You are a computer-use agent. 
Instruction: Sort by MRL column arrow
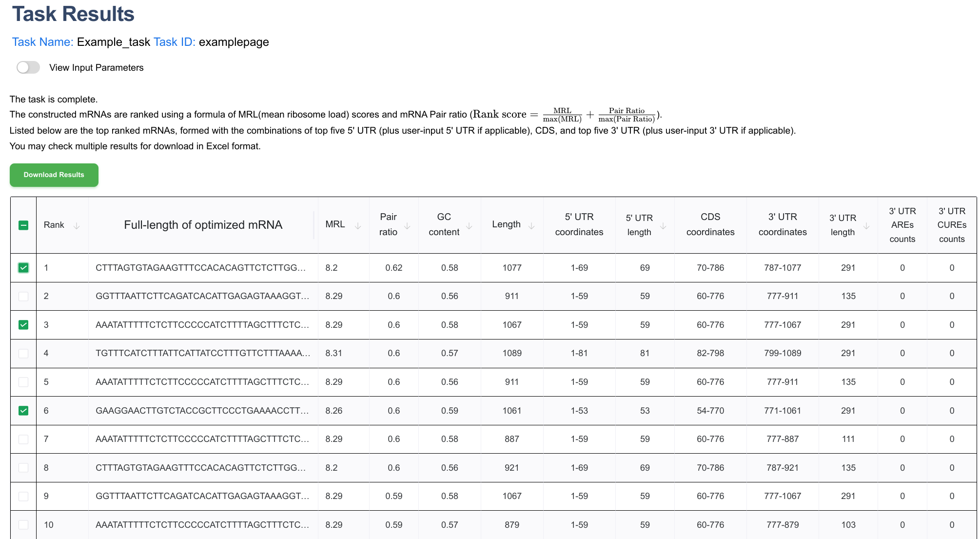pyautogui.click(x=358, y=226)
